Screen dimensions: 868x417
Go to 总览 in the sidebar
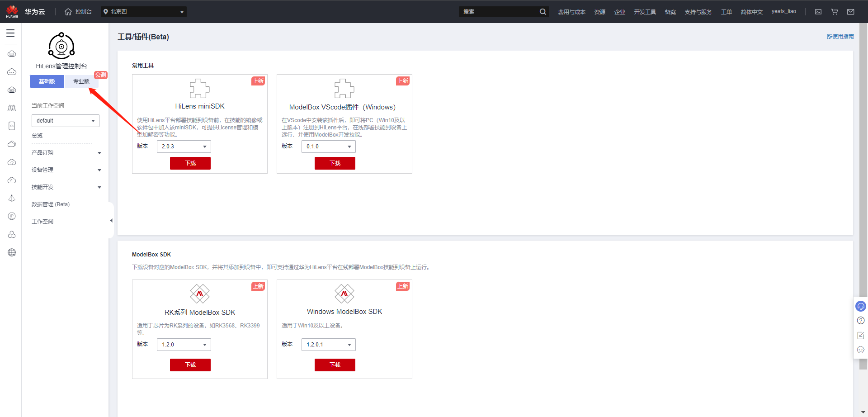click(x=37, y=136)
